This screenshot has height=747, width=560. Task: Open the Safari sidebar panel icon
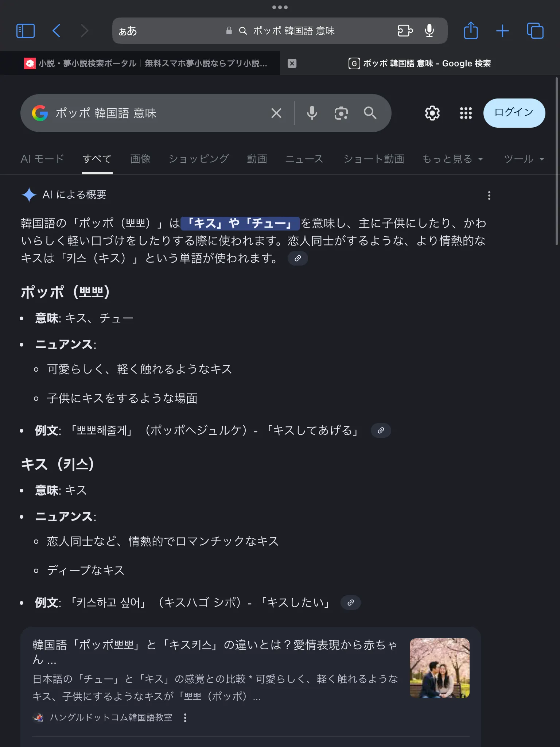tap(26, 31)
